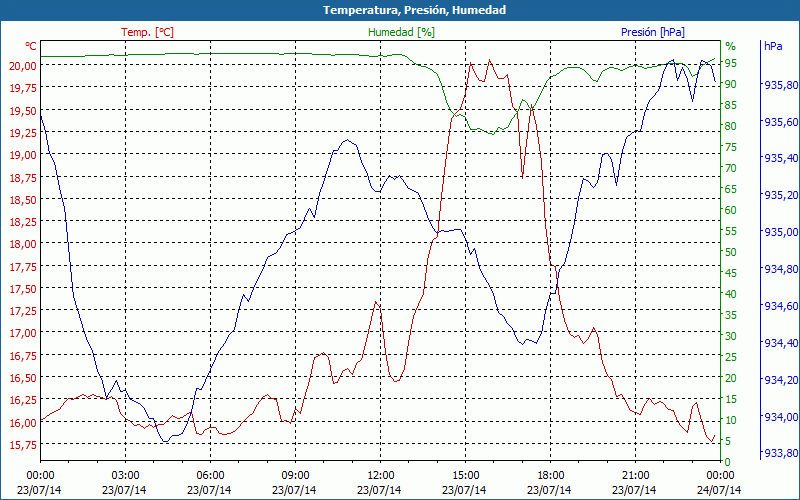Viewport: 800px width, 500px height.
Task: Click the '16,00' temperature axis value
Action: coord(22,422)
